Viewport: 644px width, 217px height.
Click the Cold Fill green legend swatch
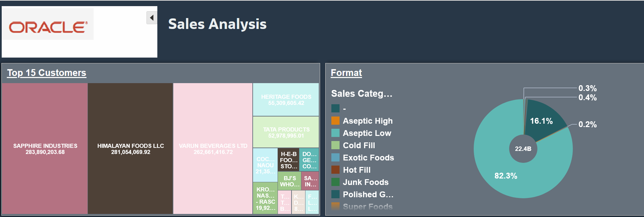(335, 145)
